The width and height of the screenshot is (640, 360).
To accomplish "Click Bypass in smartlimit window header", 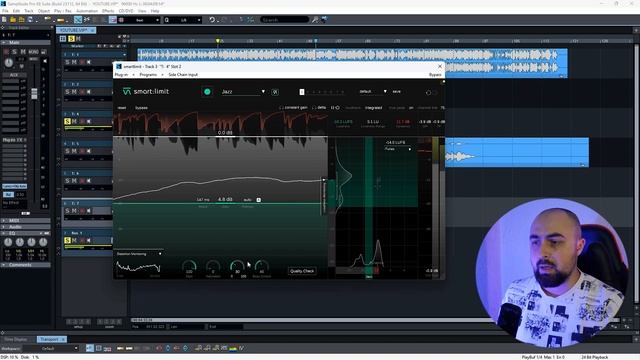I will click(435, 75).
